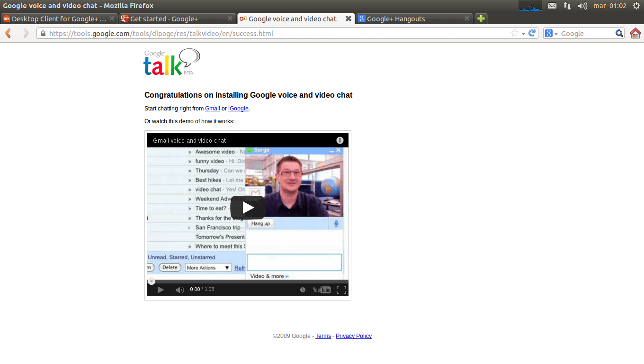Switch to the Get started - Google+ tab
This screenshot has width=644, height=364.
tap(177, 19)
